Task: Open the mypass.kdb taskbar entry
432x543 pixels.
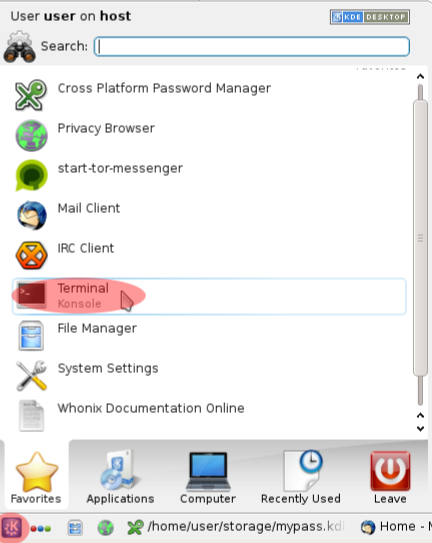Action: pos(236,527)
